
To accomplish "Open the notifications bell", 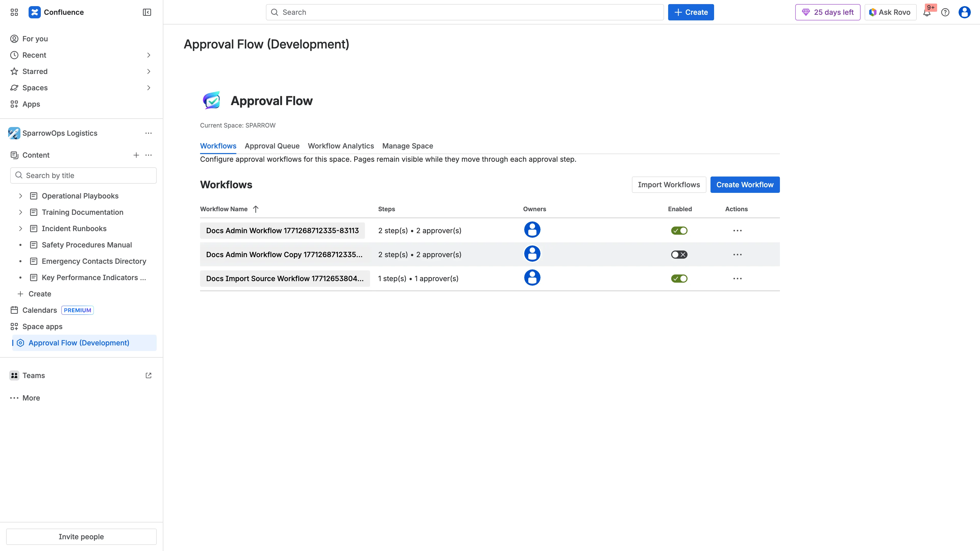I will pyautogui.click(x=927, y=12).
